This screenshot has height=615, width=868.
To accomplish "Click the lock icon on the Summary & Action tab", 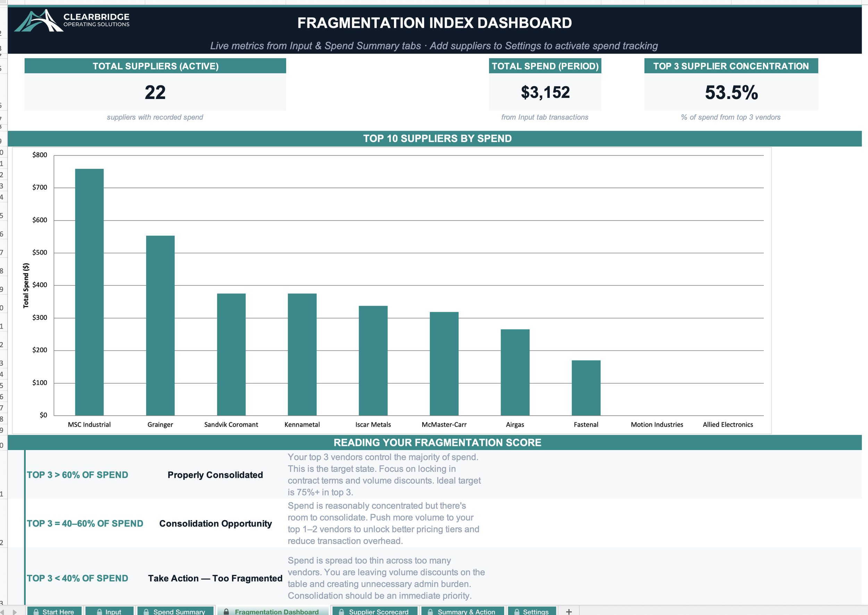I will coord(429,611).
